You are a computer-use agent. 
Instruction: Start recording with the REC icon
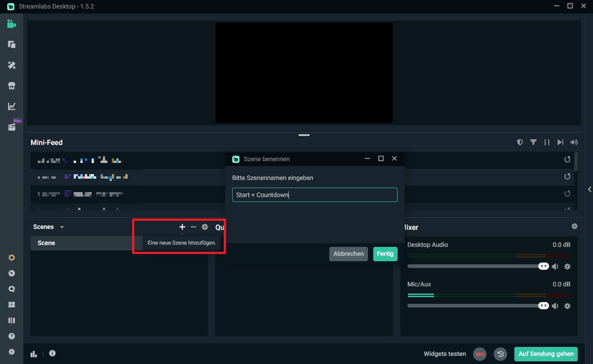(479, 354)
